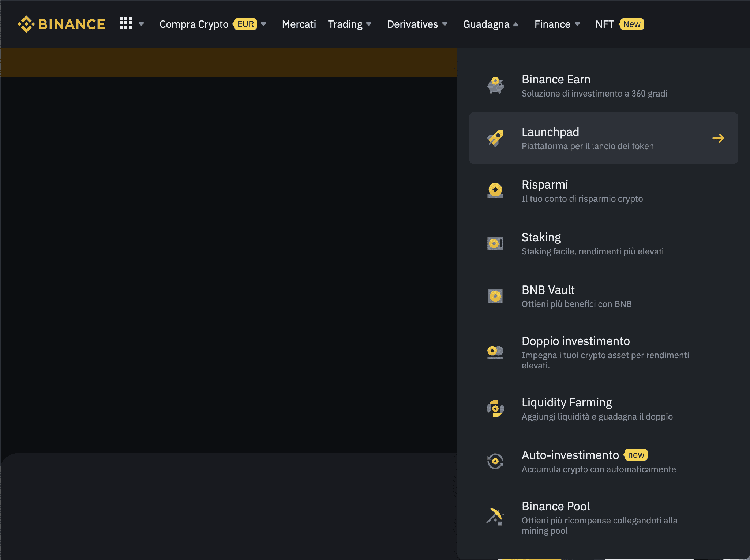Click 'Ottieni più benefici con BNB' text
750x560 pixels.
click(577, 304)
